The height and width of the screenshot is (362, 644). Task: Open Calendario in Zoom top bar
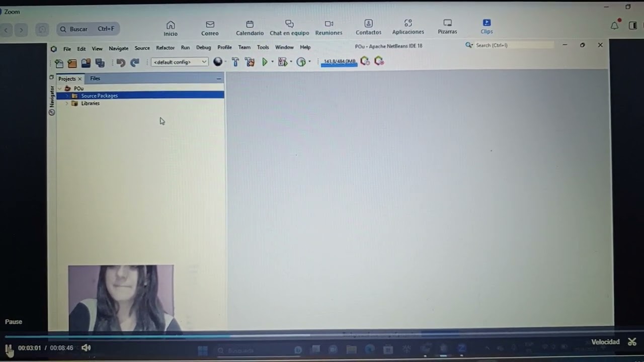click(x=250, y=28)
